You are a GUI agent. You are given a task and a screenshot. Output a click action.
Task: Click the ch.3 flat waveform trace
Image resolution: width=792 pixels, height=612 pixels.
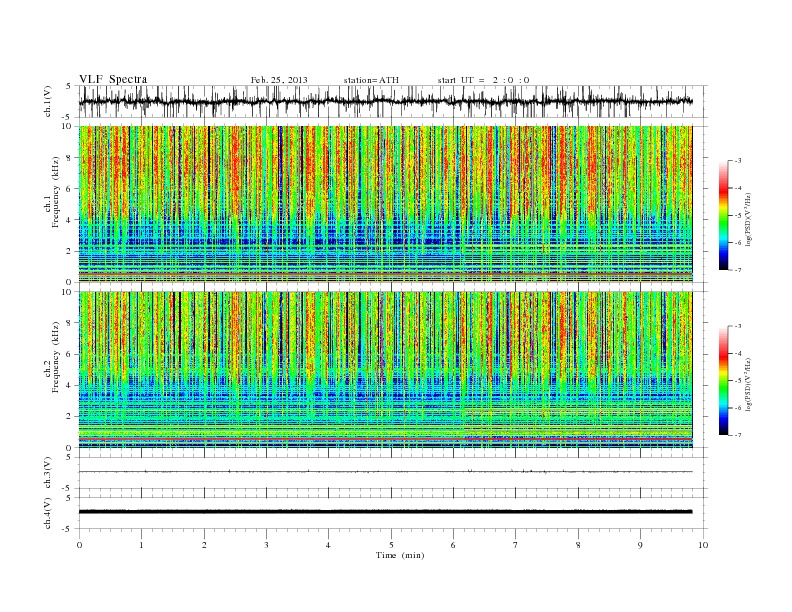pyautogui.click(x=385, y=472)
